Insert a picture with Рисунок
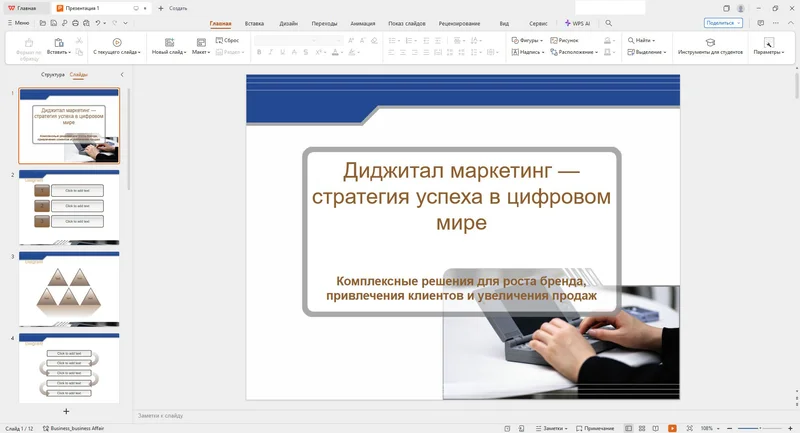The image size is (800, 433). click(564, 40)
